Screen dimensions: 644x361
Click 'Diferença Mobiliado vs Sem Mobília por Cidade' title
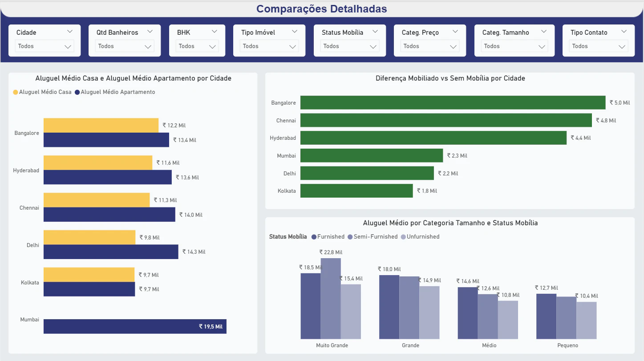click(x=450, y=78)
